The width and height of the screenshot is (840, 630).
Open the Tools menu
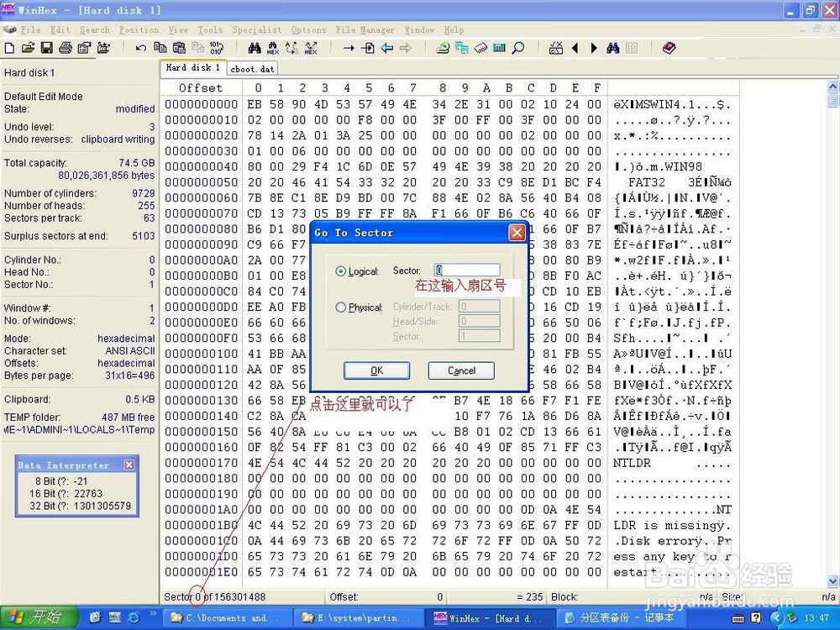coord(210,29)
